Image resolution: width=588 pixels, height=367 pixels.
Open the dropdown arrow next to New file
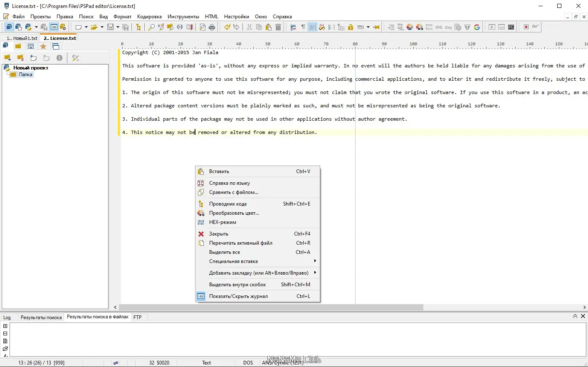[86, 27]
